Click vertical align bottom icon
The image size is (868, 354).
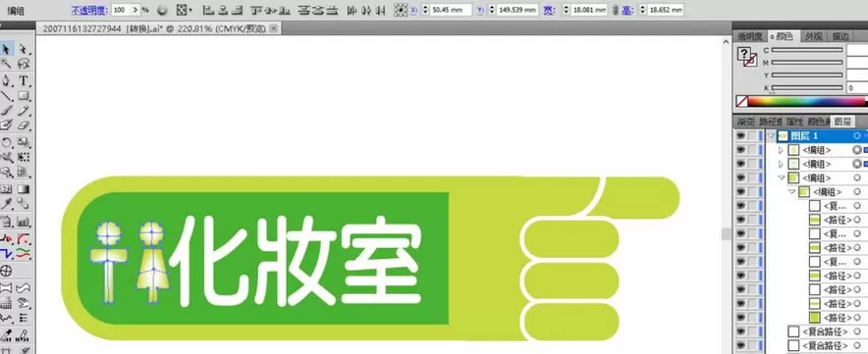[x=284, y=10]
